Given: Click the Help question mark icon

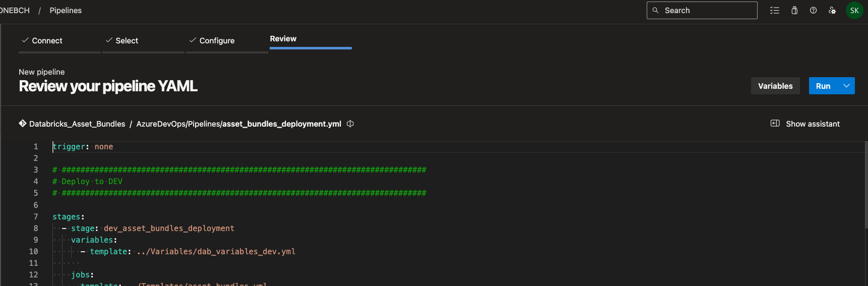Looking at the screenshot, I should coord(813,11).
